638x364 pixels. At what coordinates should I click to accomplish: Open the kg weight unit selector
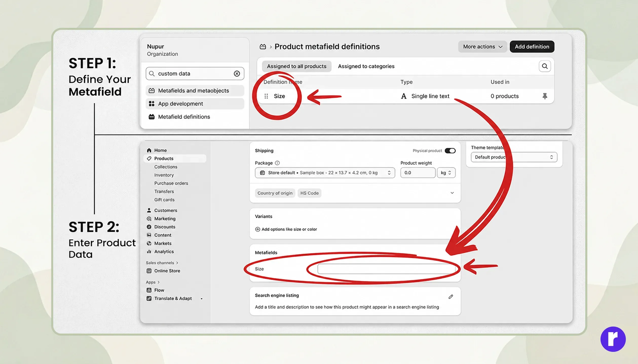pos(446,173)
